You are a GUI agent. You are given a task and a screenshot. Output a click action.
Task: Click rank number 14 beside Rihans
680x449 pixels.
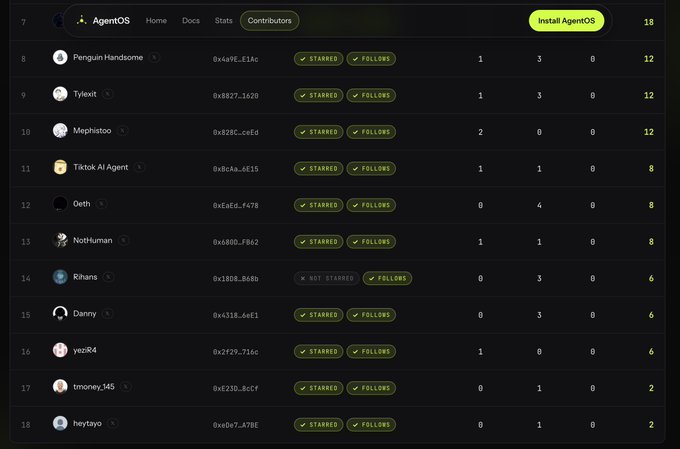pos(26,278)
